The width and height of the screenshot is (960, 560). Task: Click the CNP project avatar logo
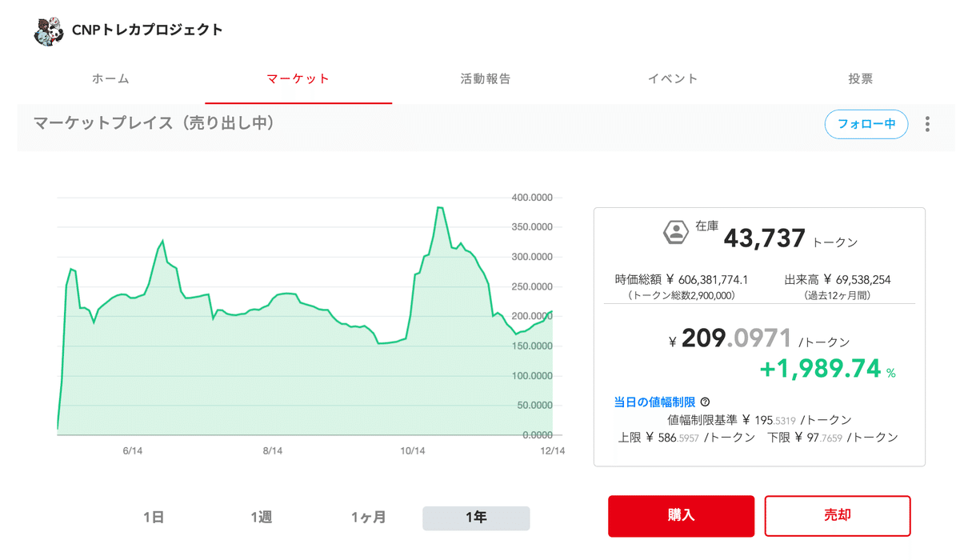49,30
